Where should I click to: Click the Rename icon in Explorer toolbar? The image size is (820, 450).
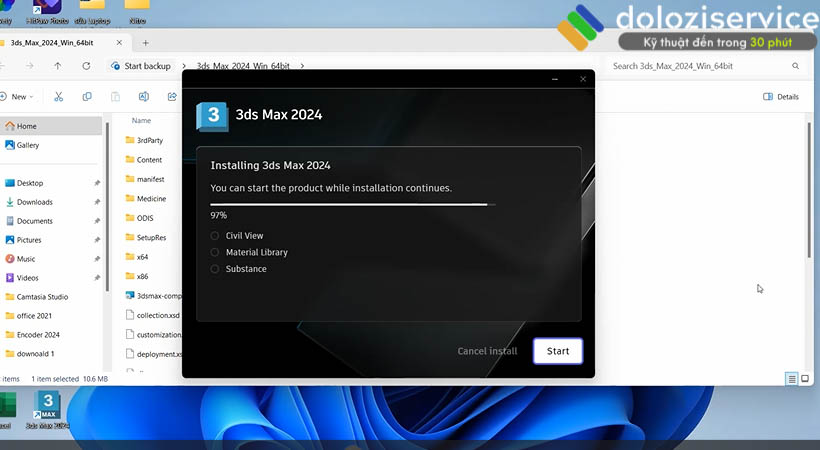point(144,97)
